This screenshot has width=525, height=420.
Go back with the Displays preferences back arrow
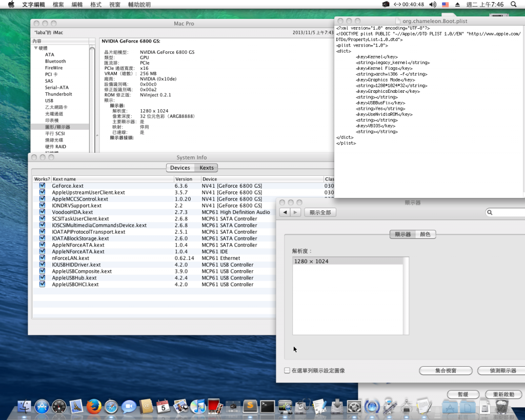pyautogui.click(x=285, y=212)
